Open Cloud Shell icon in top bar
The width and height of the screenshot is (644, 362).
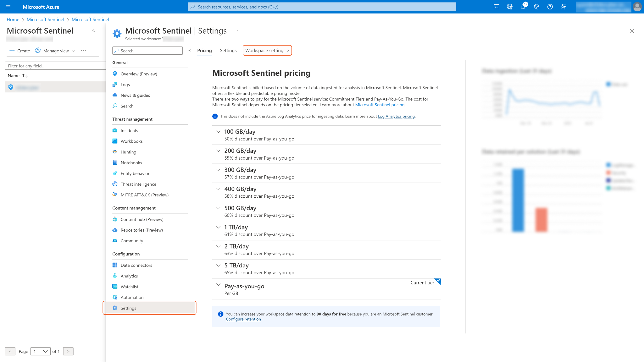tap(496, 7)
